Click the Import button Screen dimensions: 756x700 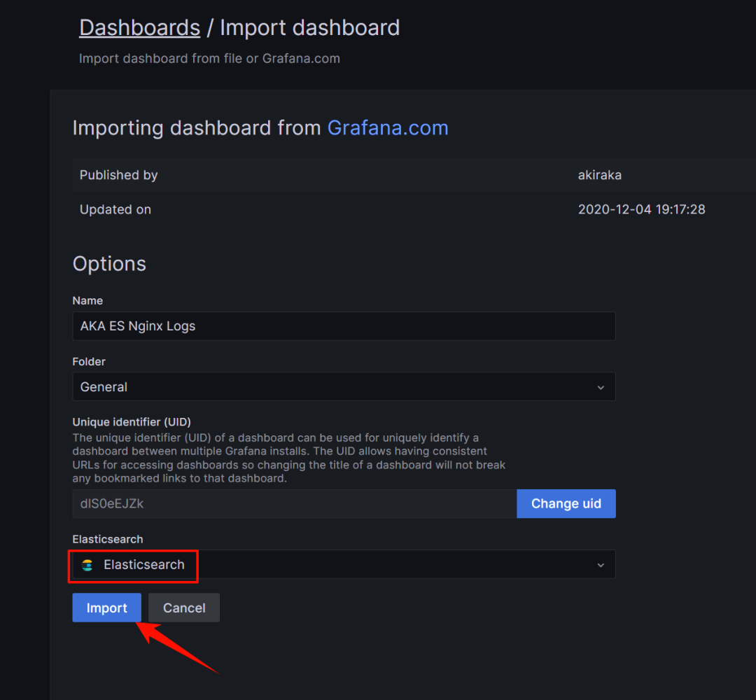click(106, 608)
